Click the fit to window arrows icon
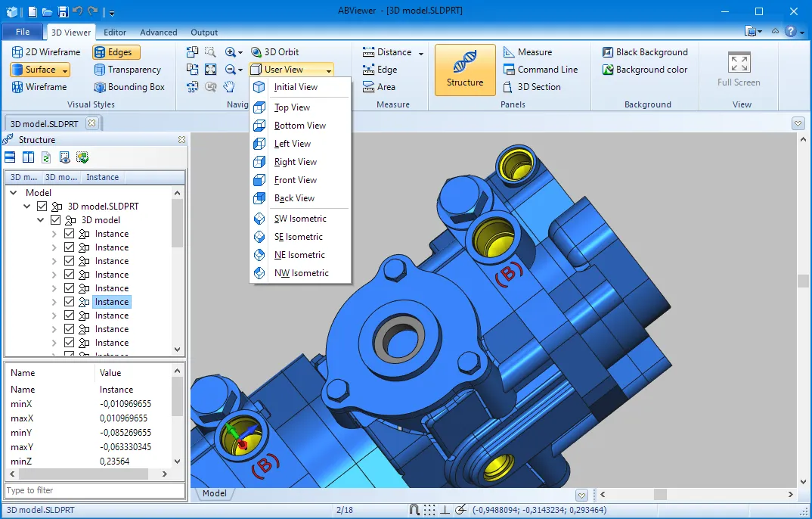The height and width of the screenshot is (519, 812). (x=210, y=70)
